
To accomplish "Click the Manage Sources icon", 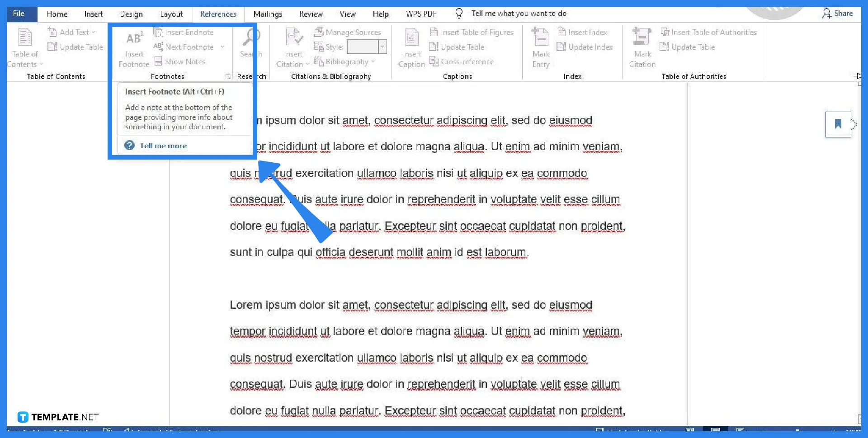I will pyautogui.click(x=348, y=32).
